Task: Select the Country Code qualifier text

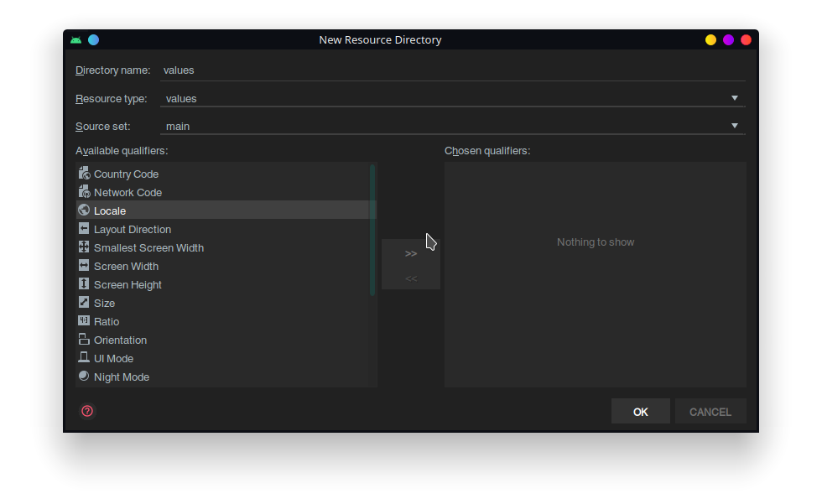Action: tap(126, 174)
